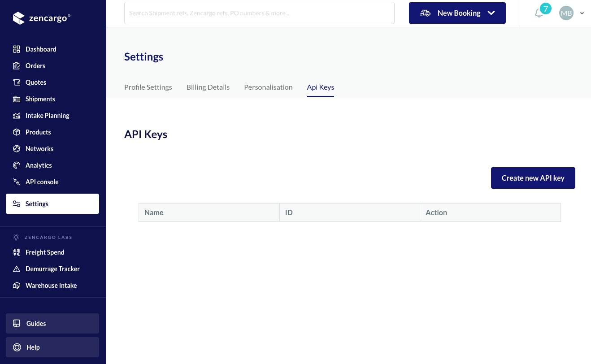This screenshot has width=591, height=364.
Task: Open the Networks page
Action: (39, 148)
